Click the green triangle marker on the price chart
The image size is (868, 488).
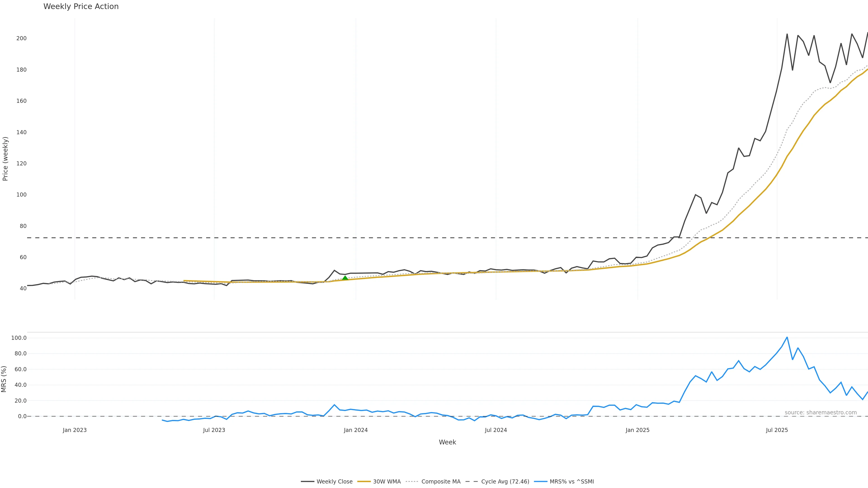[x=345, y=278]
